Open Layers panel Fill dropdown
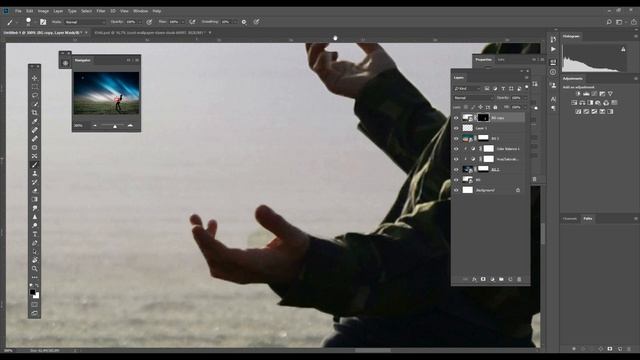The image size is (640, 360). point(525,107)
